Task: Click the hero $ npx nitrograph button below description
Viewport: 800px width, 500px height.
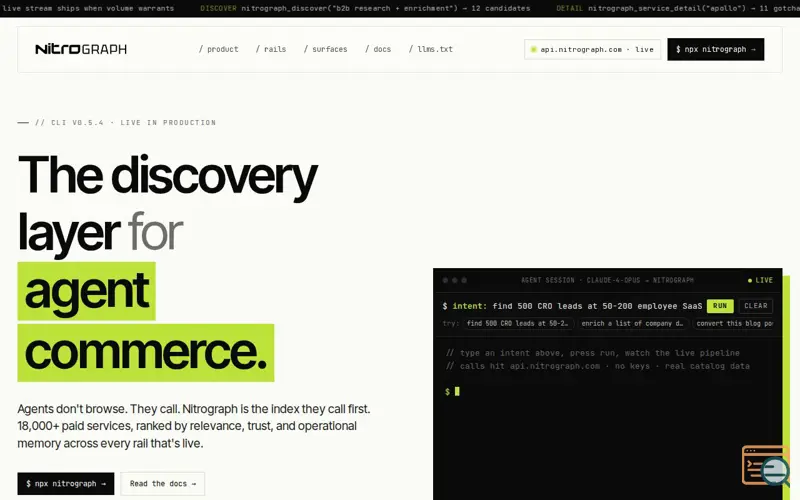Action: tap(66, 484)
